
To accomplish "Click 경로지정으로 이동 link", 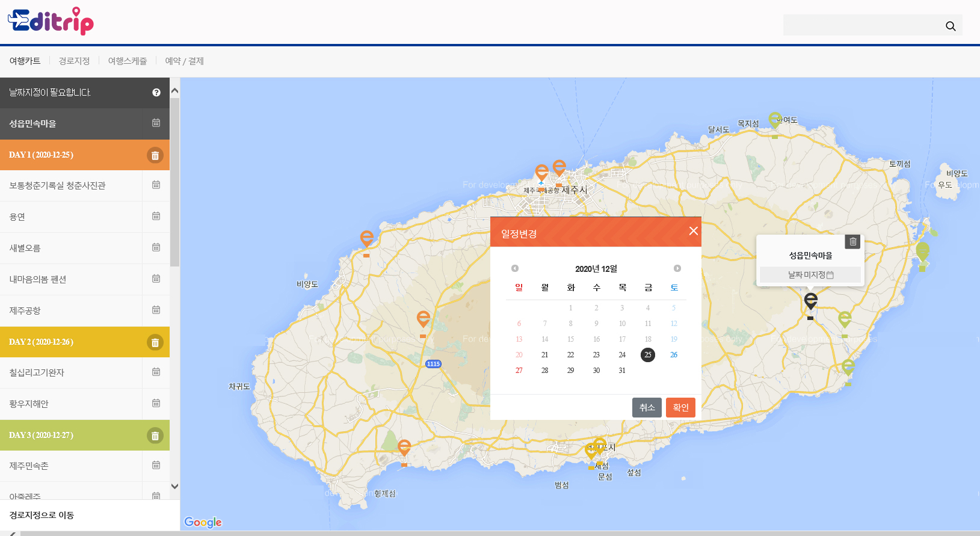I will (x=42, y=515).
